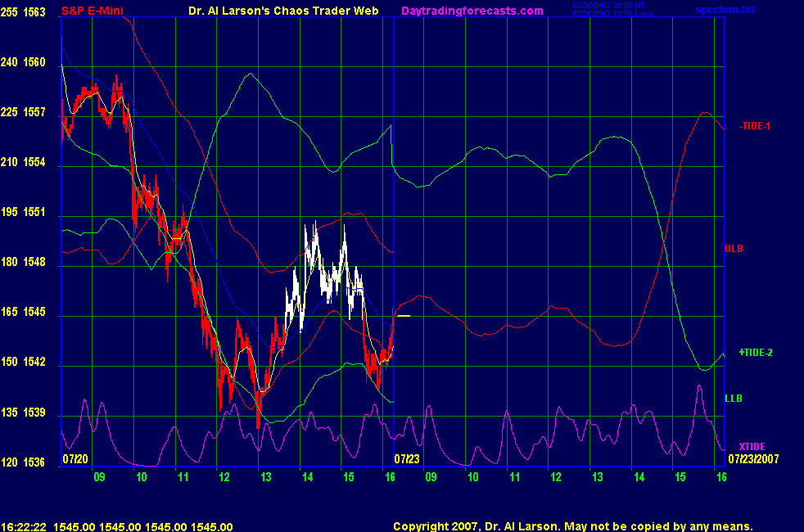The image size is (804, 532).
Task: Click the "210 1554" price axis label
Action: pos(23,162)
